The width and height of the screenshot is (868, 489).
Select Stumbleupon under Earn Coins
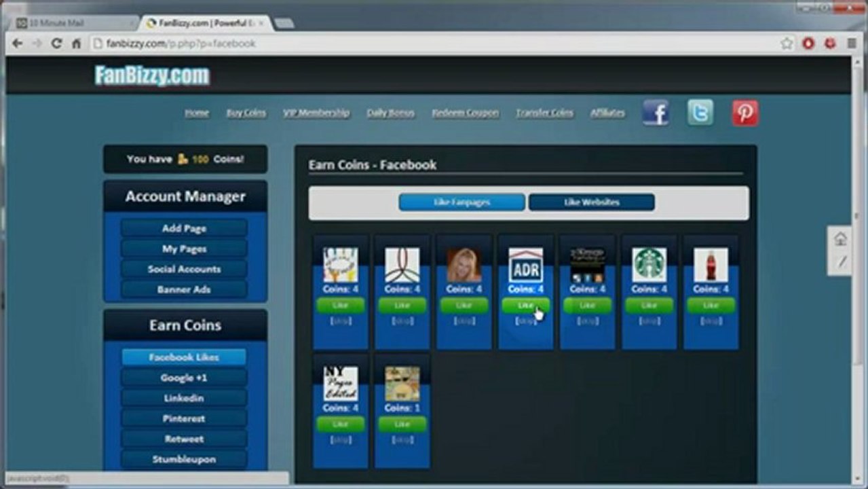184,459
